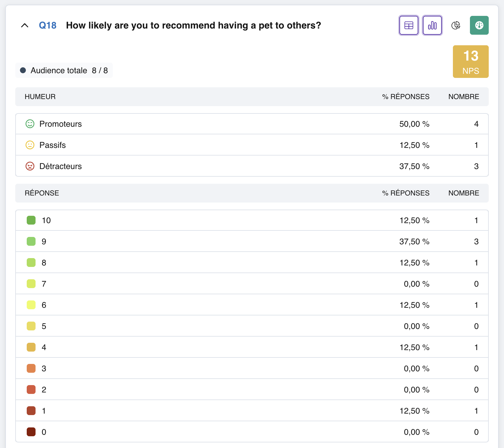Click the question title about recommending a pet
The width and height of the screenshot is (504, 448).
tap(194, 26)
